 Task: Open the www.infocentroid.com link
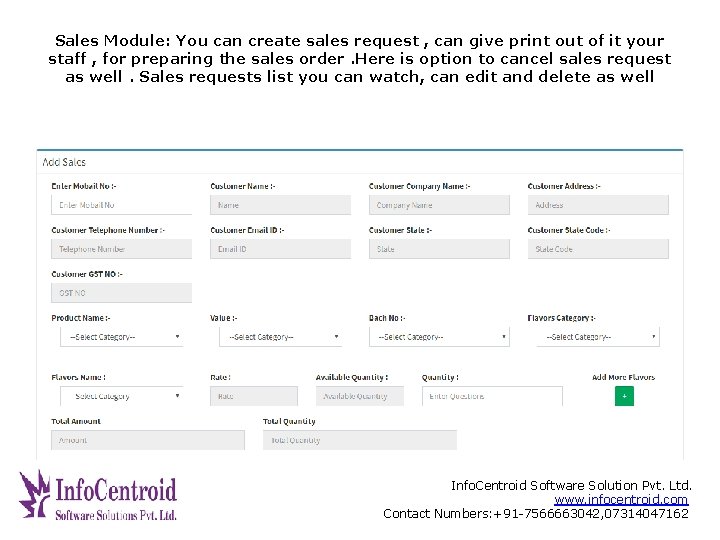coord(621,500)
